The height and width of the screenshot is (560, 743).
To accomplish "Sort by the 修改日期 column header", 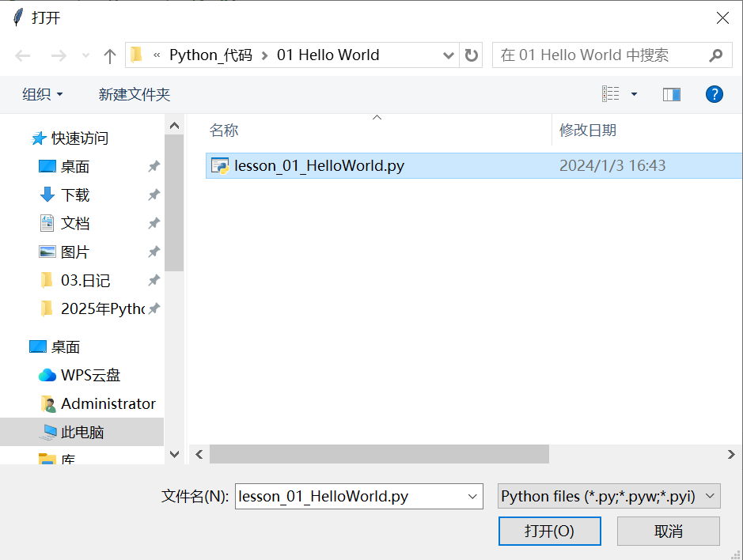I will (588, 130).
